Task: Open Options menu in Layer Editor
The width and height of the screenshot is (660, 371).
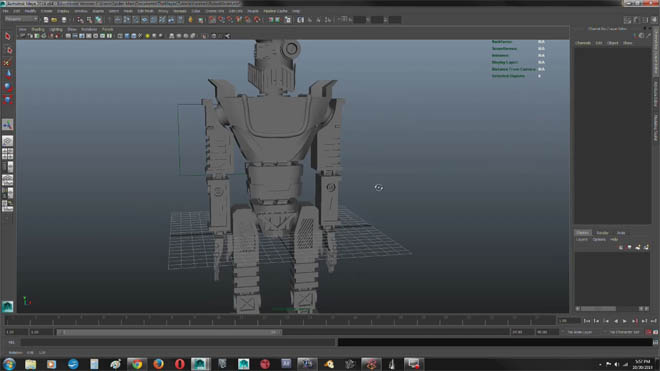Action: (599, 239)
